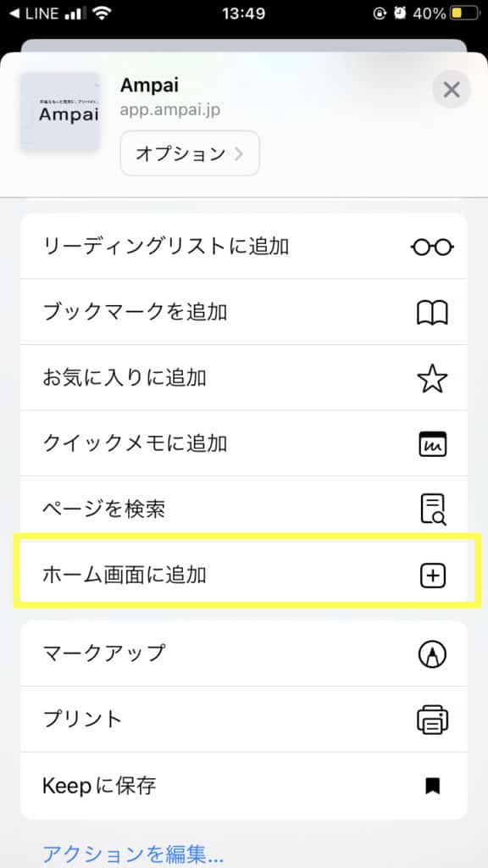Choose お気に入りに追加 entry
This screenshot has height=868, width=488.
click(x=244, y=378)
